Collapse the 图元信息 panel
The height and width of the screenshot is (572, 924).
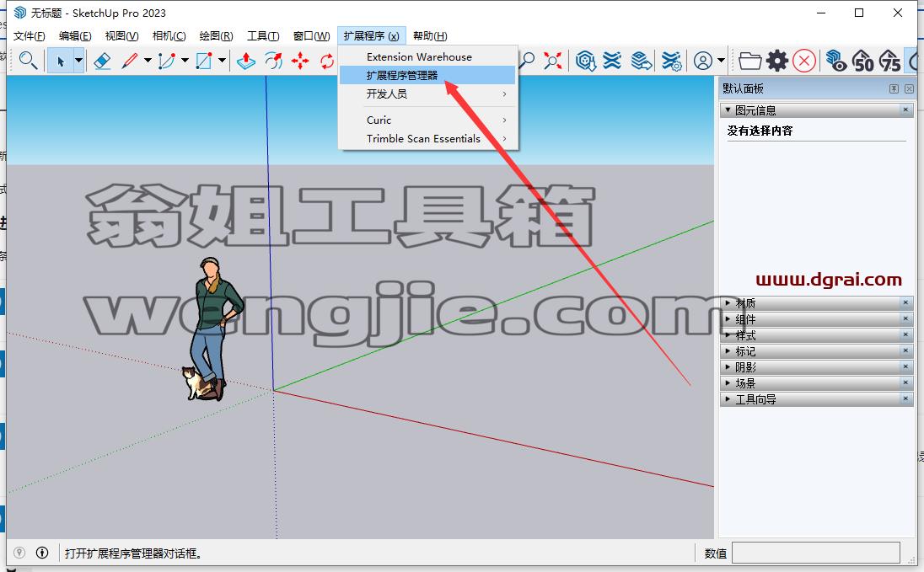(x=728, y=110)
